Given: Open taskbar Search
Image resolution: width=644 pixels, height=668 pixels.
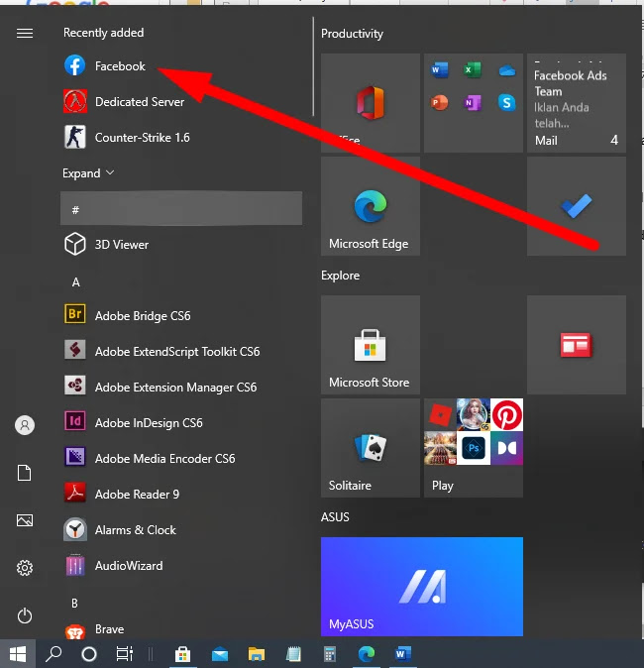Looking at the screenshot, I should point(54,653).
